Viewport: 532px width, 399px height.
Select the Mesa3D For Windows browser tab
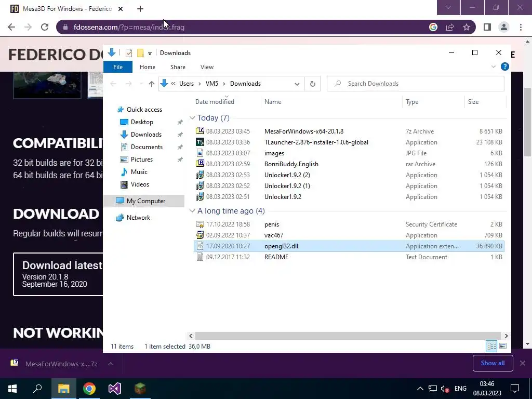(67, 9)
